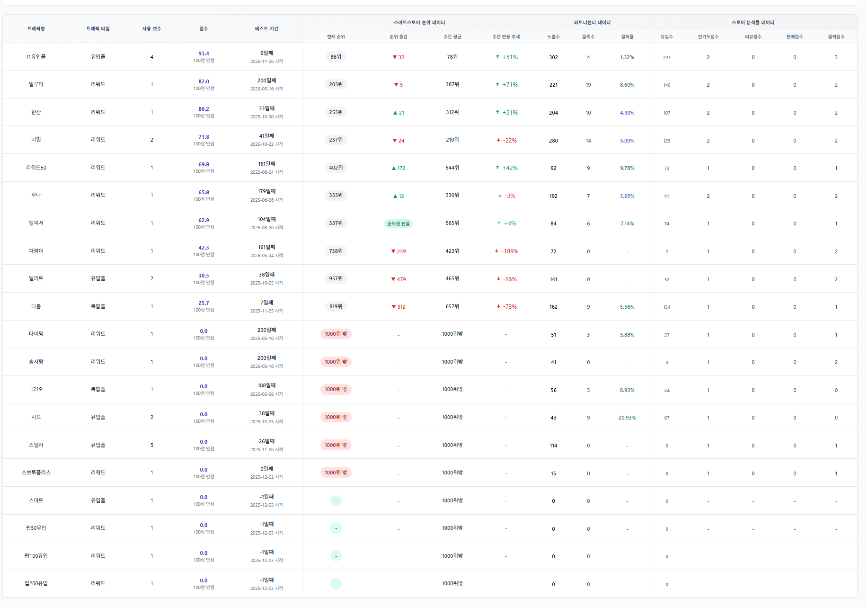Screen dimensions: 868x607
Task: Click the 점수 column header
Action: pyautogui.click(x=204, y=29)
